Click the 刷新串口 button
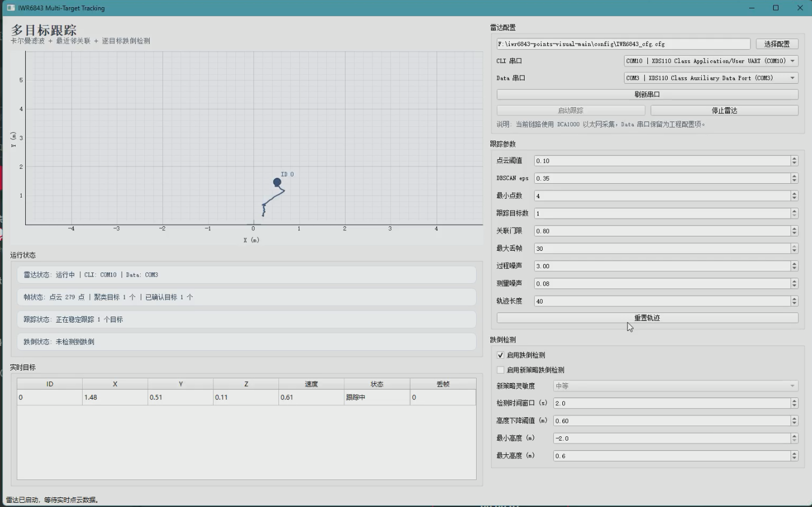The image size is (812, 507). pos(647,95)
